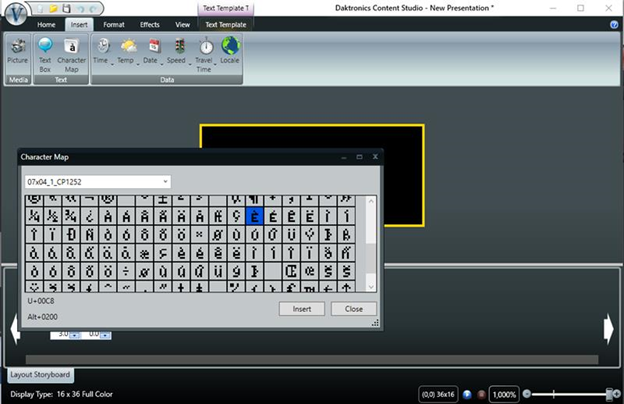This screenshot has height=404, width=624.
Task: Open the Effects tab
Action: pos(150,25)
